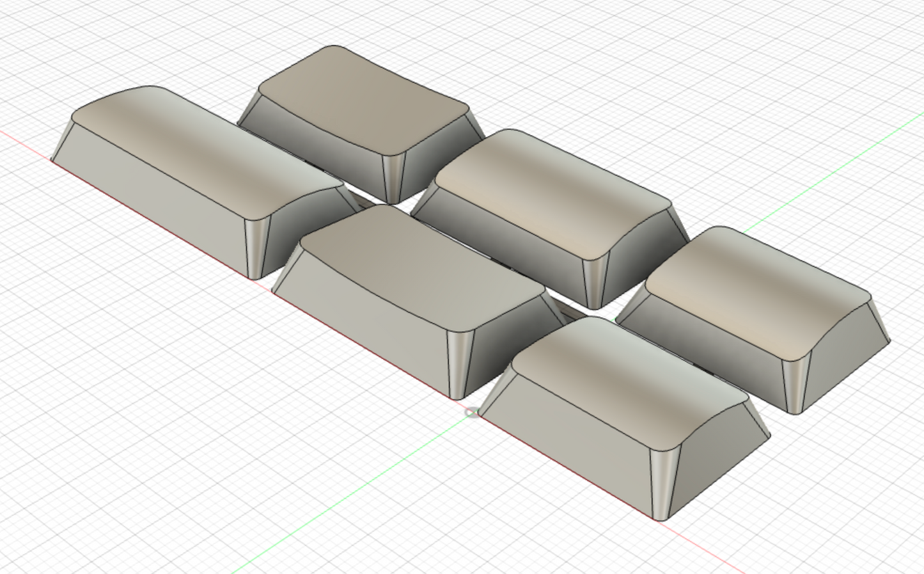Click corner fillet of keycap behind the center one
Image resolution: width=924 pixels, height=574 pixels.
(596, 282)
